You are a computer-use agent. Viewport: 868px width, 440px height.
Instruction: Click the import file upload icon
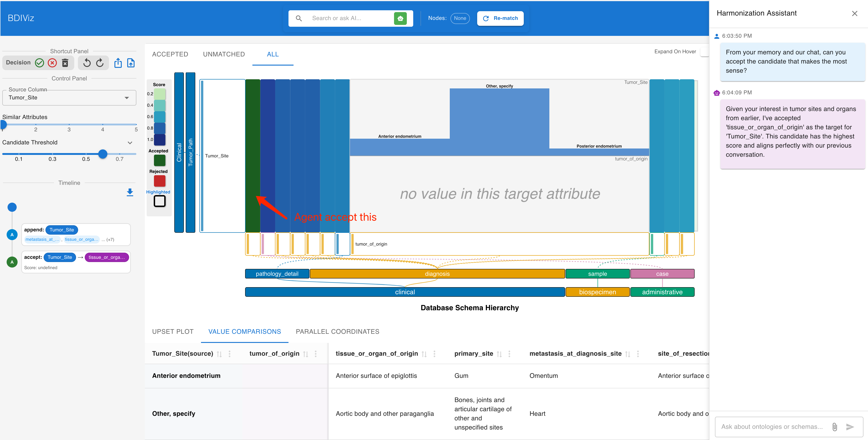click(131, 63)
